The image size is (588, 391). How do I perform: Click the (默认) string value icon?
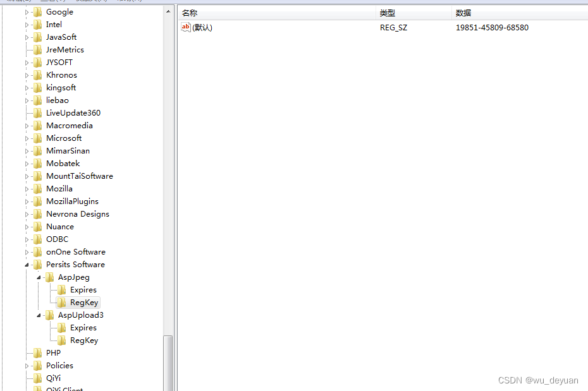187,27
